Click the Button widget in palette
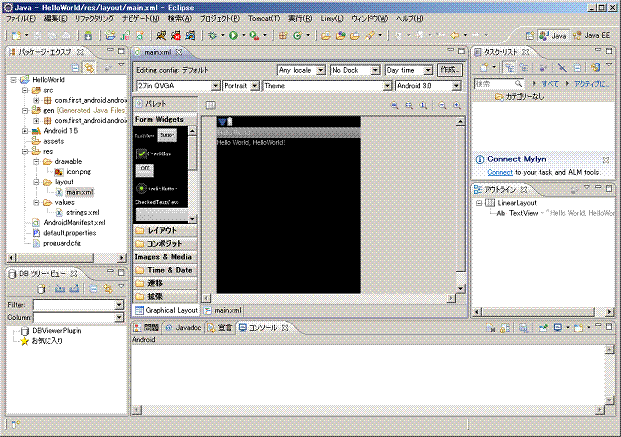 tap(167, 135)
